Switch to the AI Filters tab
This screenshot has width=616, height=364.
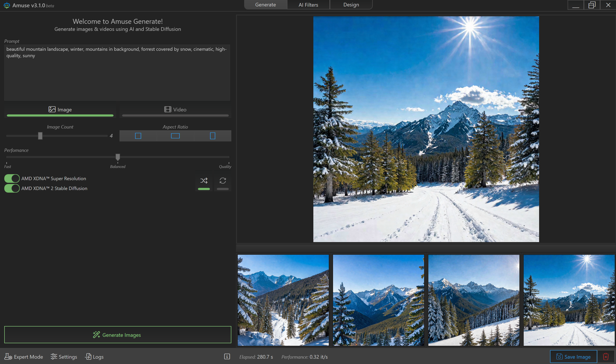pyautogui.click(x=308, y=5)
